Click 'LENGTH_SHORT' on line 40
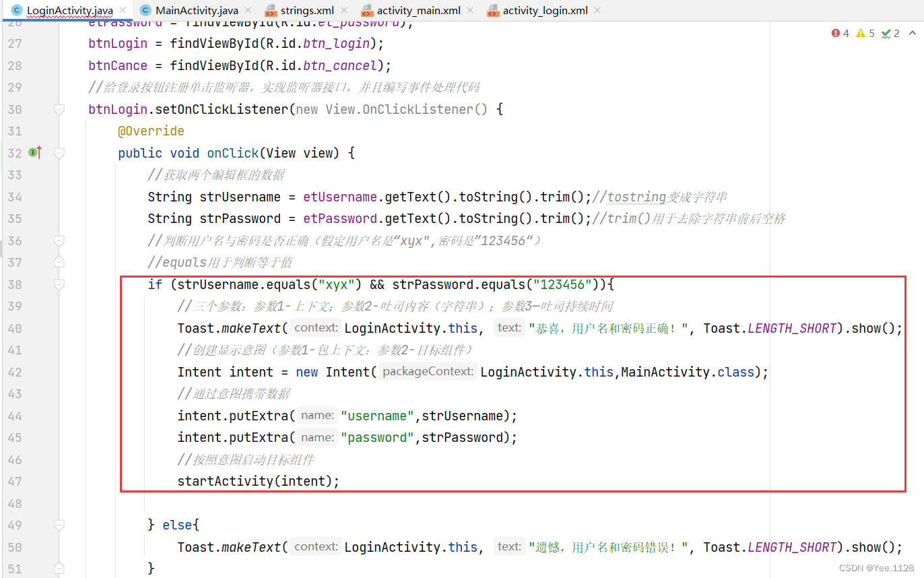Viewport: 924px width, 578px height. coord(792,328)
